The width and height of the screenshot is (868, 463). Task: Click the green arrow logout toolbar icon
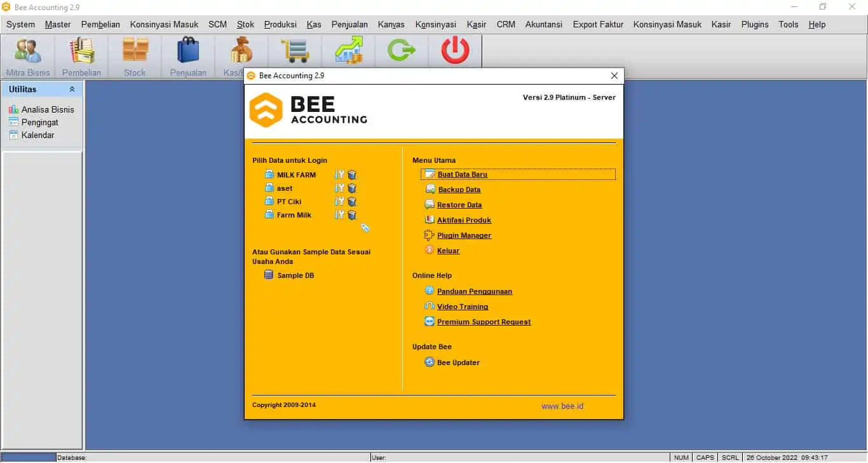[402, 51]
